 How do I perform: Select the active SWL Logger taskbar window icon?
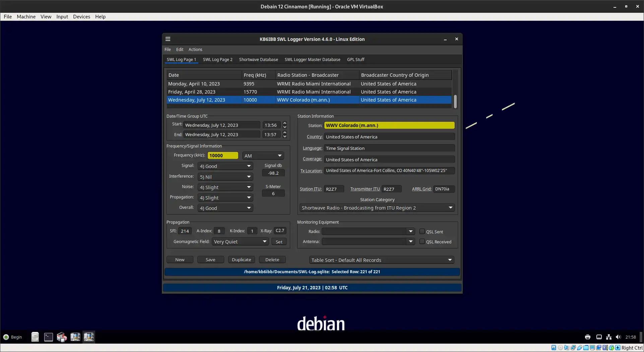[89, 337]
